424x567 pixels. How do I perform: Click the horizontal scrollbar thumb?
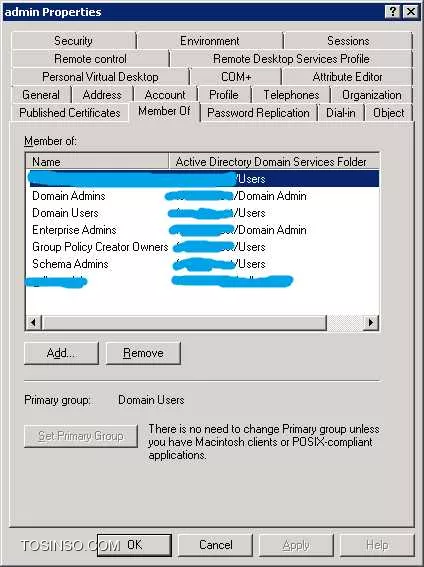pos(184,322)
